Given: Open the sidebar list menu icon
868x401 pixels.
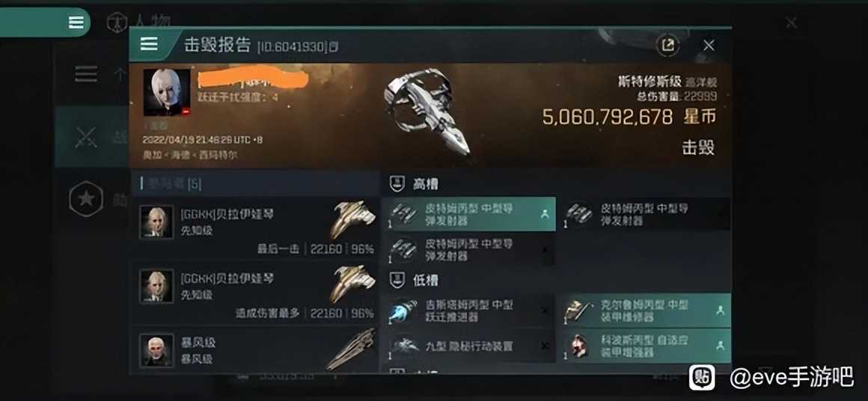Looking at the screenshot, I should coord(86,74).
